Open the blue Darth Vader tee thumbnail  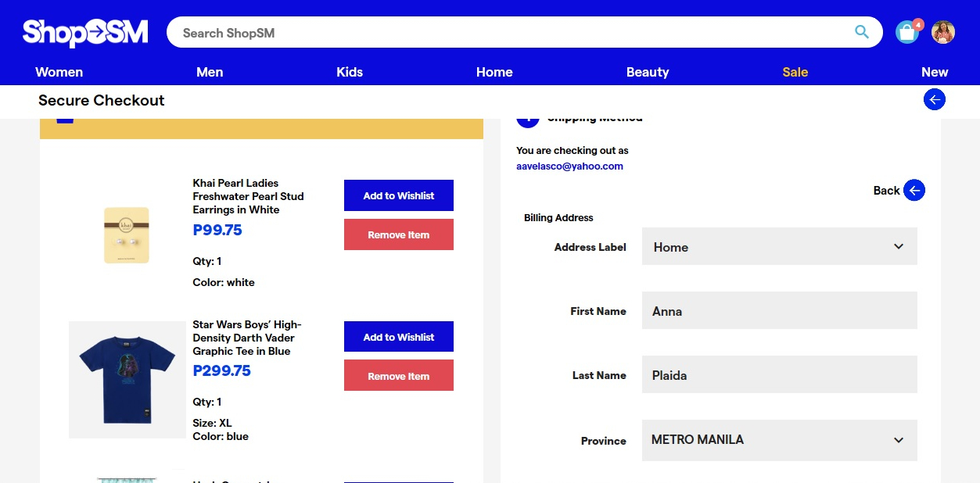pyautogui.click(x=127, y=380)
